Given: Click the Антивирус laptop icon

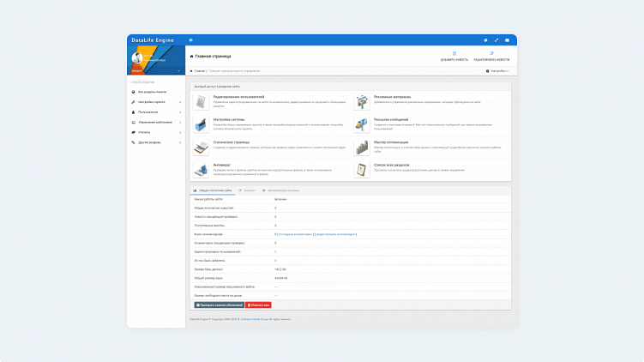Looking at the screenshot, I should pyautogui.click(x=201, y=170).
